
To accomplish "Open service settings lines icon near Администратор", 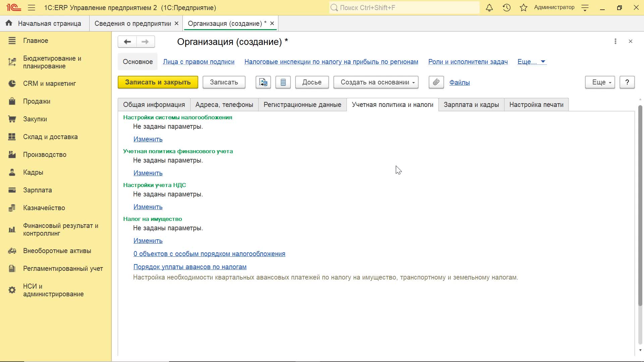I will pyautogui.click(x=585, y=8).
